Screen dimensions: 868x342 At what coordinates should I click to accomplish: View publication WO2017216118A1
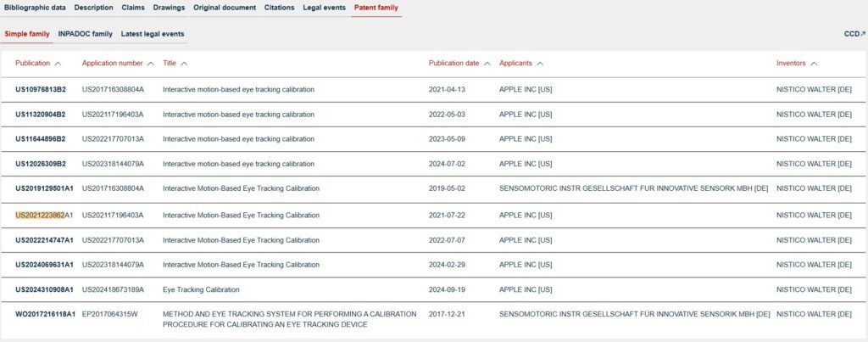coord(45,314)
